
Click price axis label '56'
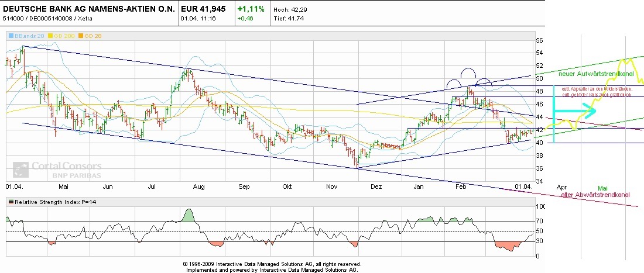point(539,40)
